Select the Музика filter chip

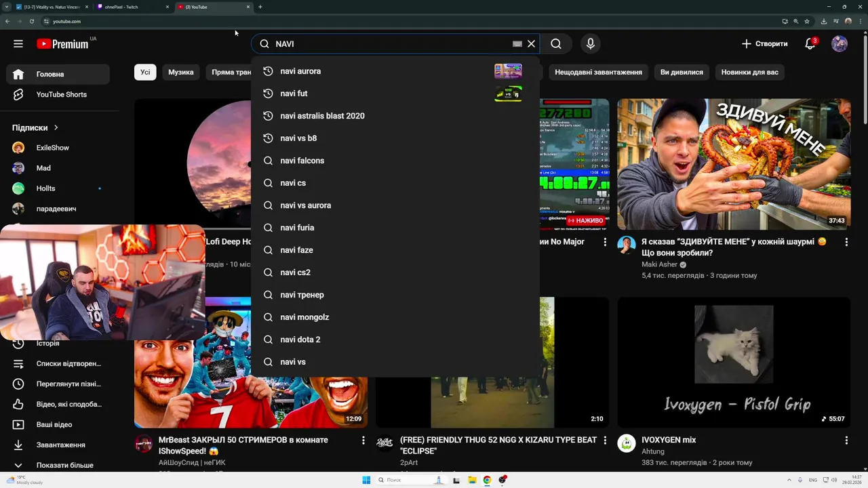click(x=181, y=72)
